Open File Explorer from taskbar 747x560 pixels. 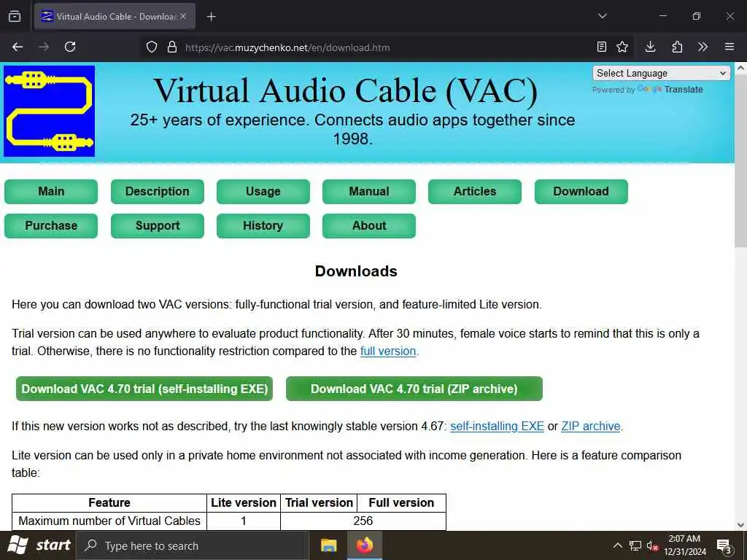329,545
